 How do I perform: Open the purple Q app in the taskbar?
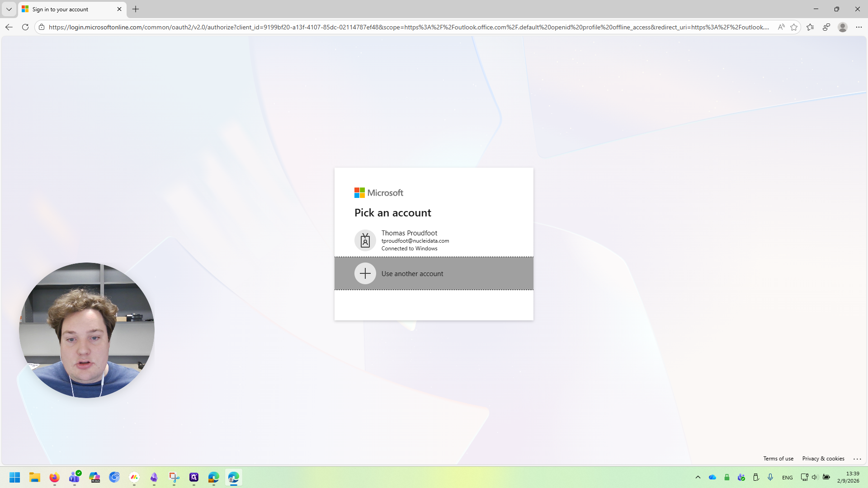194,477
